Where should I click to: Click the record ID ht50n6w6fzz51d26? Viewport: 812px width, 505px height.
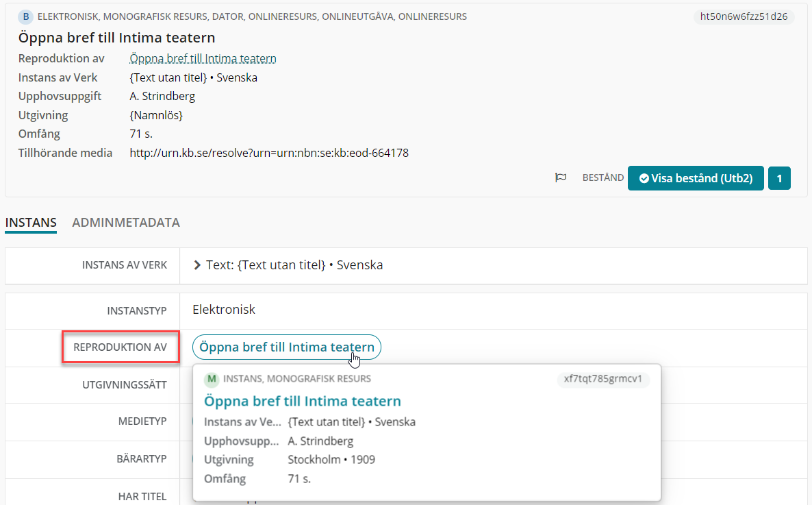pyautogui.click(x=744, y=16)
